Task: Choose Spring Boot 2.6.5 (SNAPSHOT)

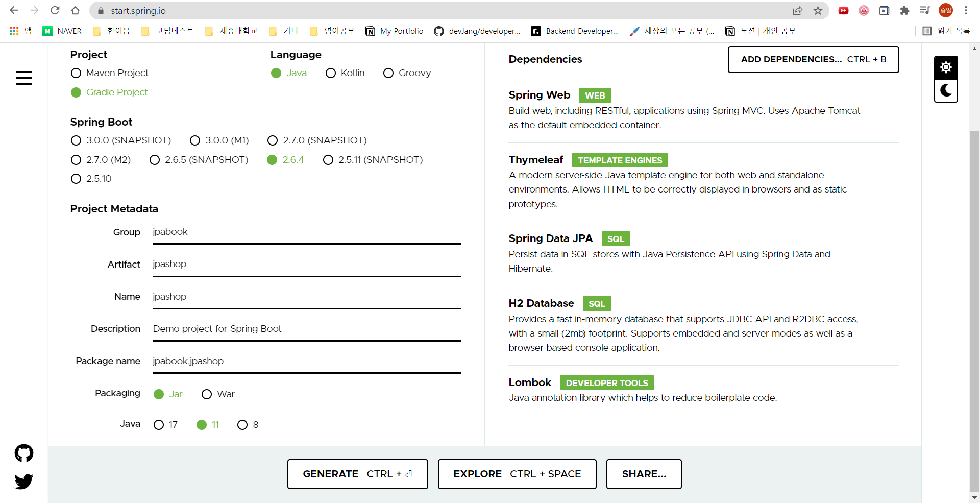Action: coord(199,160)
